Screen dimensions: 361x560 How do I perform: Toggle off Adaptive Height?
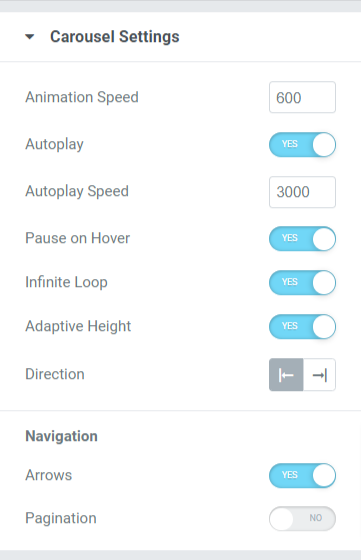tap(302, 326)
